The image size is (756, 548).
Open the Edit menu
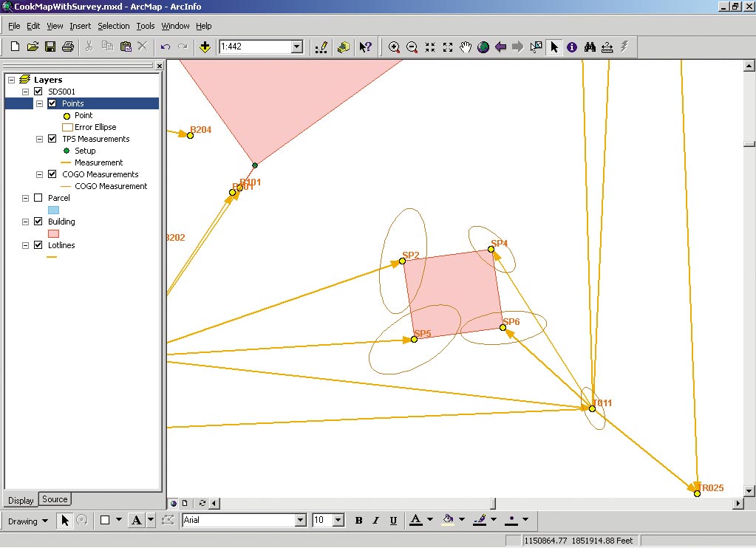tap(33, 26)
